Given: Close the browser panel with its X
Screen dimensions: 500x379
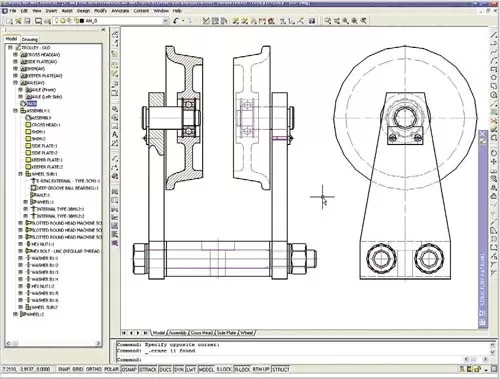Looking at the screenshot, I should coord(103,30).
